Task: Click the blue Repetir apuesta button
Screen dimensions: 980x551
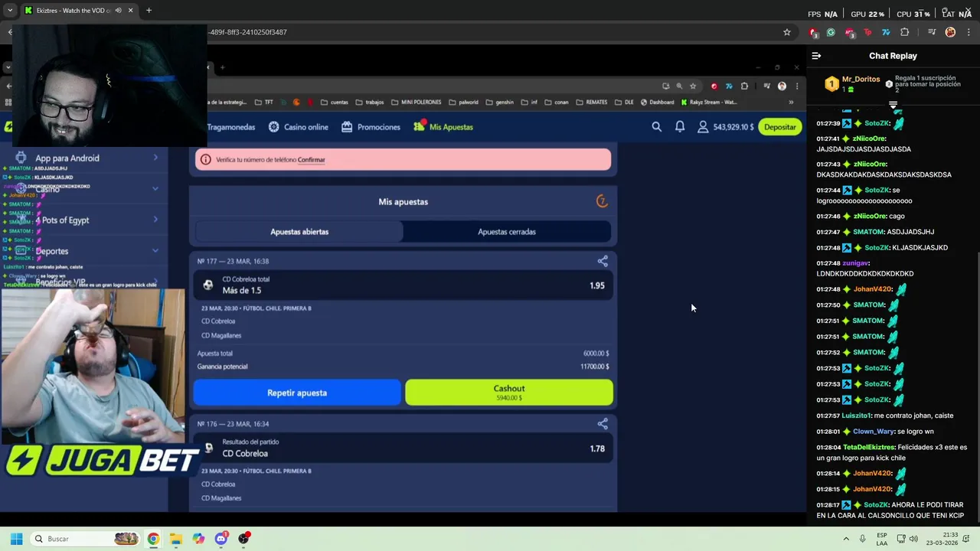Action: (x=297, y=393)
